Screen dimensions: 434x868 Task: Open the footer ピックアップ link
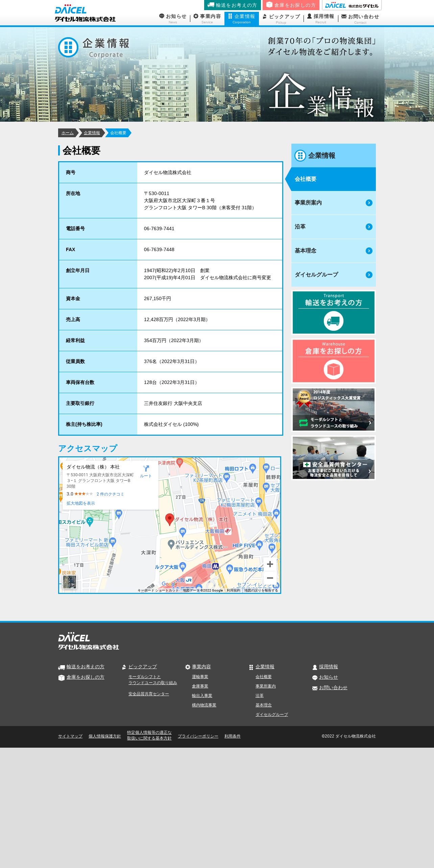(143, 667)
